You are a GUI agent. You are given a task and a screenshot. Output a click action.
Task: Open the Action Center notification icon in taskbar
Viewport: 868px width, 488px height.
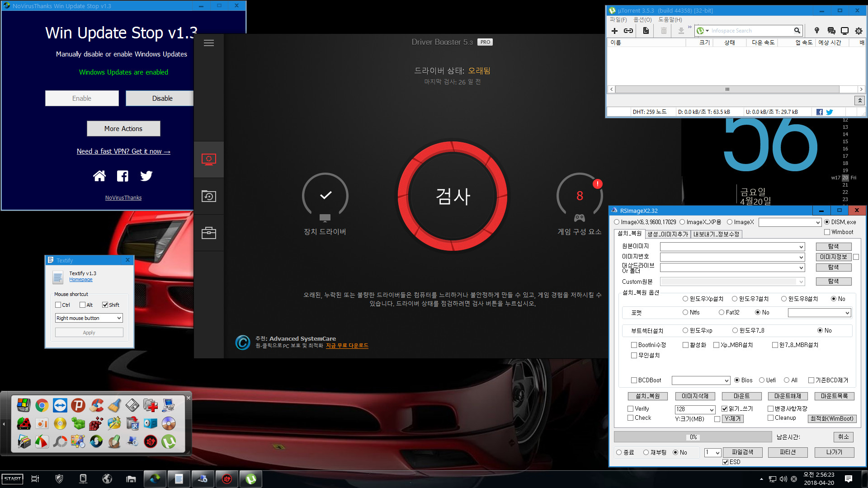[849, 479]
